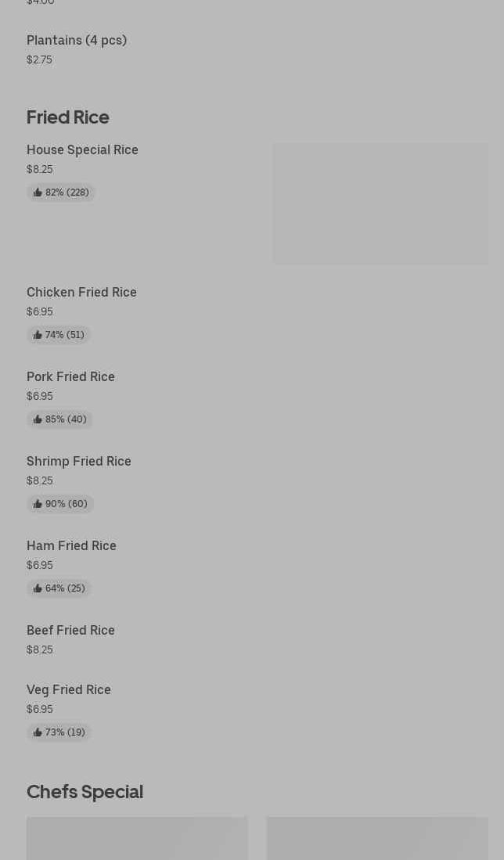The width and height of the screenshot is (504, 860).
Task: Click thumbs-up icon under Shrimp Fried Rice
Action: click(38, 504)
